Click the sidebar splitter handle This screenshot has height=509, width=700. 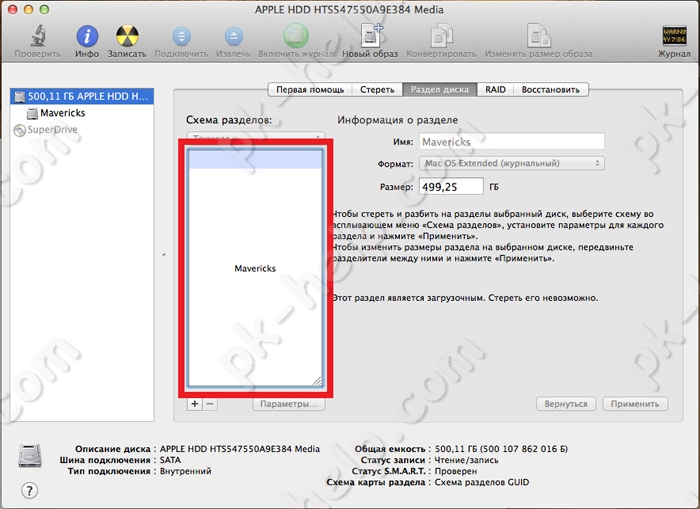pyautogui.click(x=164, y=255)
